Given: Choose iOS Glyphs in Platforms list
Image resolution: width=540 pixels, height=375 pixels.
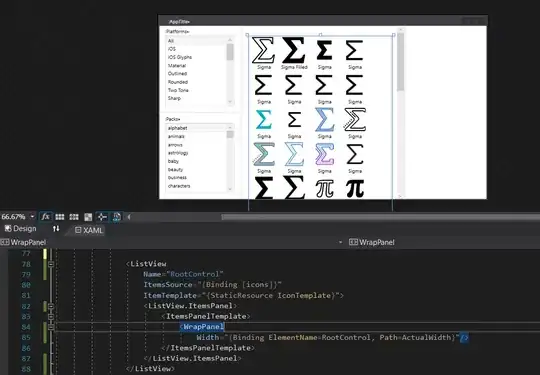Looking at the screenshot, I should (180, 57).
